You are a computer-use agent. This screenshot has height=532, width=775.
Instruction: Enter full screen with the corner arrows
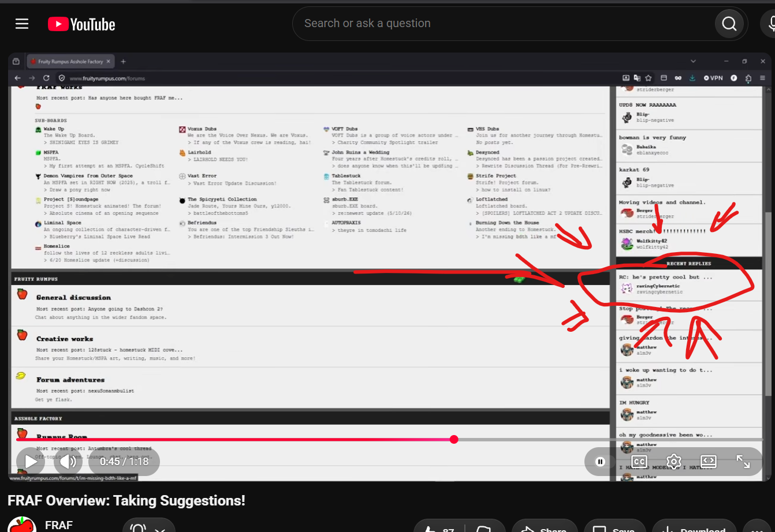pos(743,462)
